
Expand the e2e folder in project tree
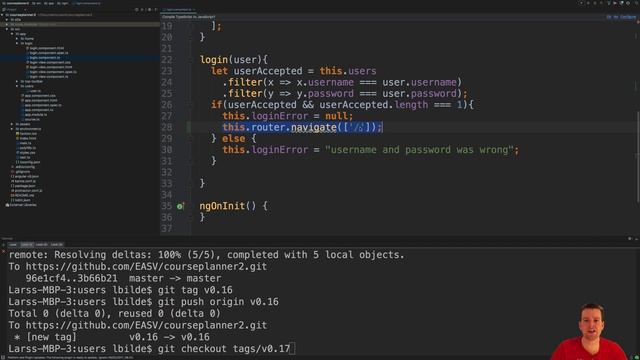[x=7, y=20]
